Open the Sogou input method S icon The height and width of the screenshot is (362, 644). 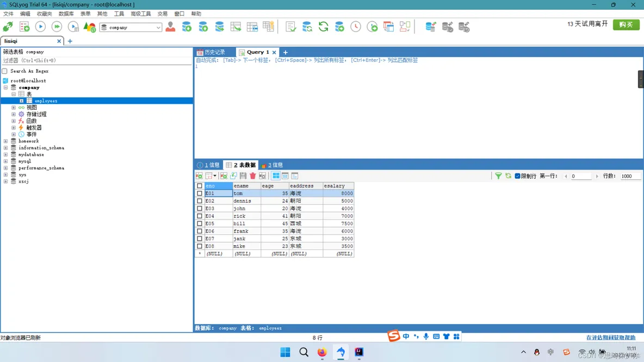pos(393,336)
